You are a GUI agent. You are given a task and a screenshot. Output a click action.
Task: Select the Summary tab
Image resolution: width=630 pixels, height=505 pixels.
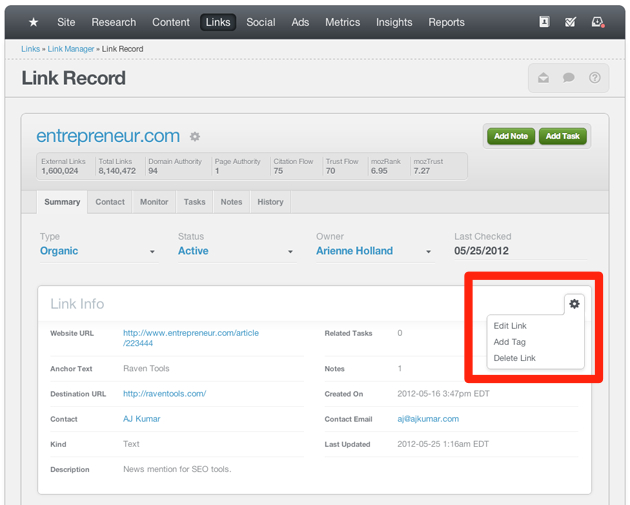pyautogui.click(x=62, y=202)
